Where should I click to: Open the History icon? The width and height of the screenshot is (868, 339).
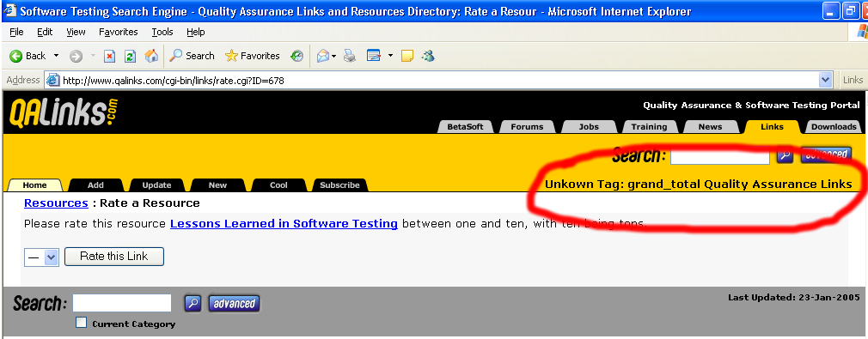(297, 56)
